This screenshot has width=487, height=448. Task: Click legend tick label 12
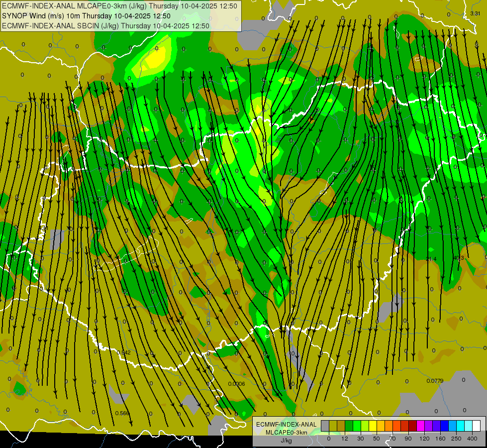345,439
